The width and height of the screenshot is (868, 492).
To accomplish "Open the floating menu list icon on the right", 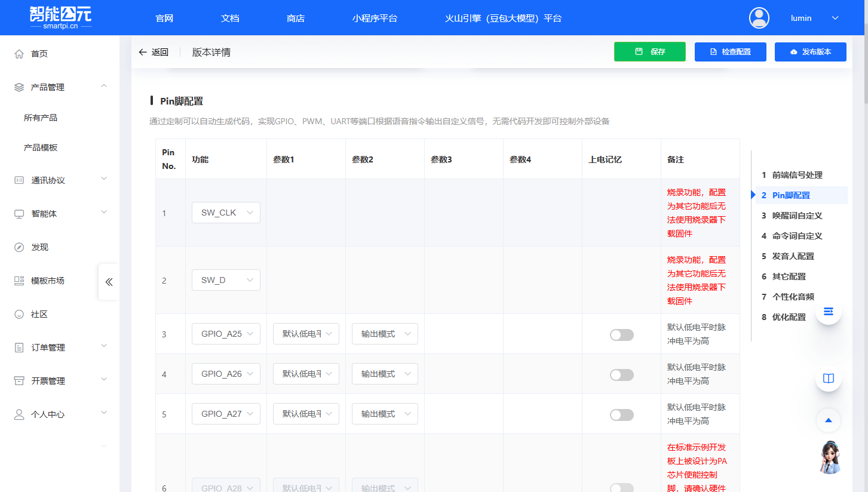I will pos(828,311).
